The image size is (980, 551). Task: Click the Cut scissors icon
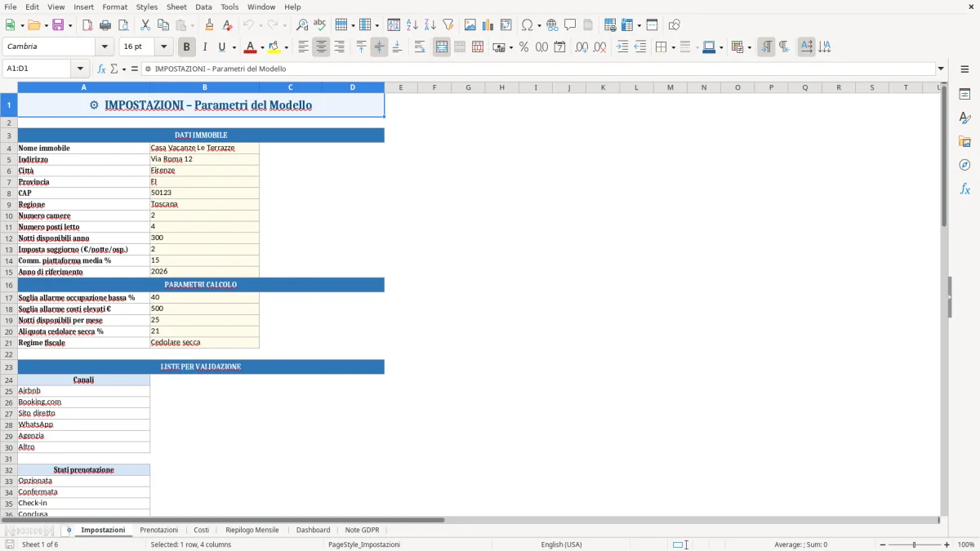click(x=145, y=25)
